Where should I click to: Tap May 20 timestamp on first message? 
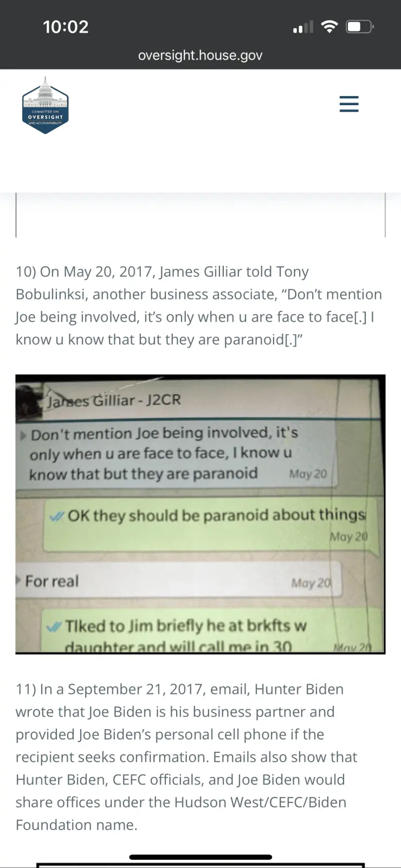(308, 474)
